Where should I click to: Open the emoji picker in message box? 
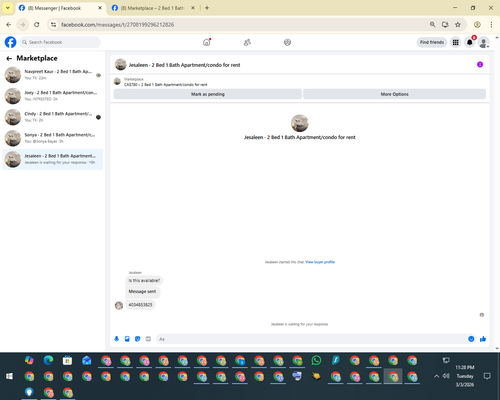tap(471, 339)
